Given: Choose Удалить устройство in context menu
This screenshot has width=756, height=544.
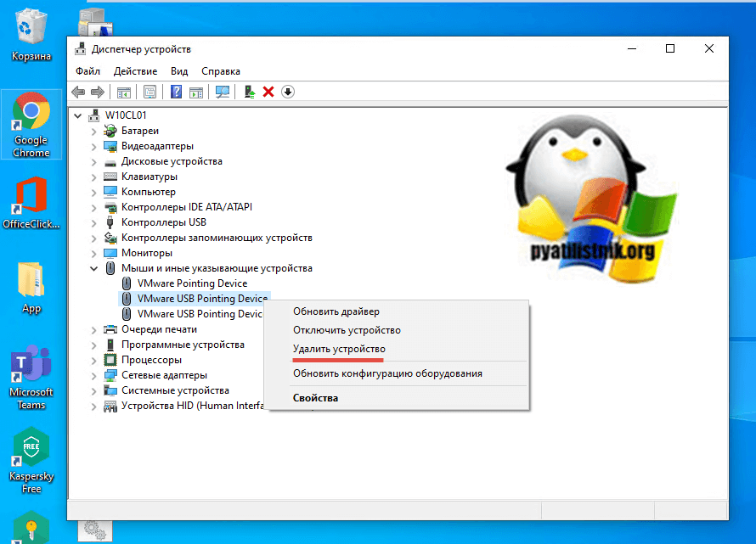Looking at the screenshot, I should click(339, 349).
